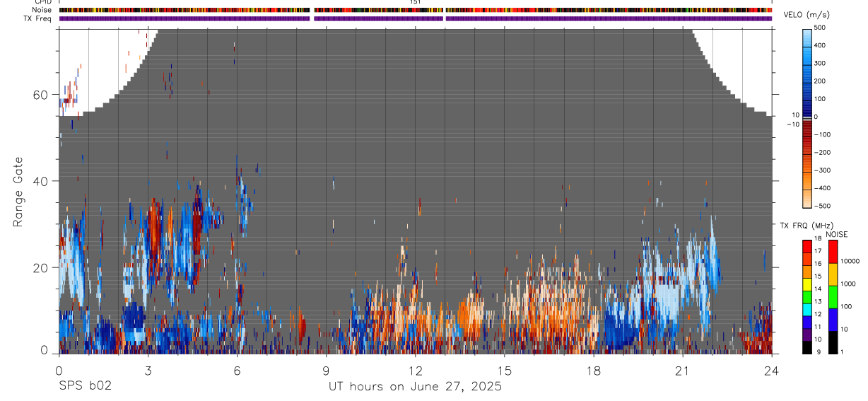
Task: Click the '500' velocity colorbar label
Action: 821,28
